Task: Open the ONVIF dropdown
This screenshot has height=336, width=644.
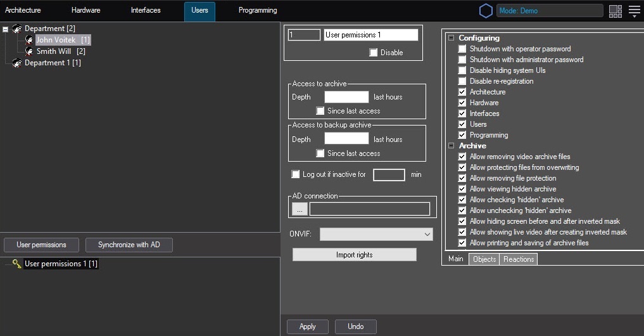Action: click(x=376, y=234)
